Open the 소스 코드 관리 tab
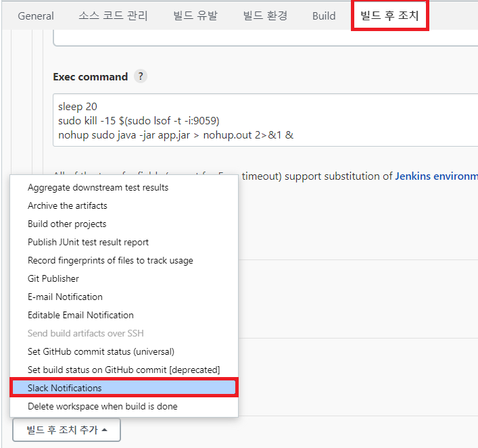478x448 pixels. coord(113,16)
